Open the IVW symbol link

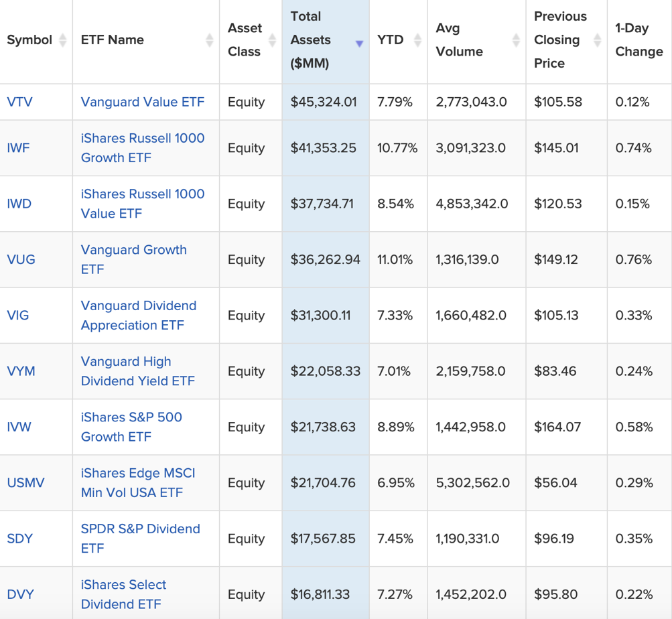pyautogui.click(x=19, y=427)
